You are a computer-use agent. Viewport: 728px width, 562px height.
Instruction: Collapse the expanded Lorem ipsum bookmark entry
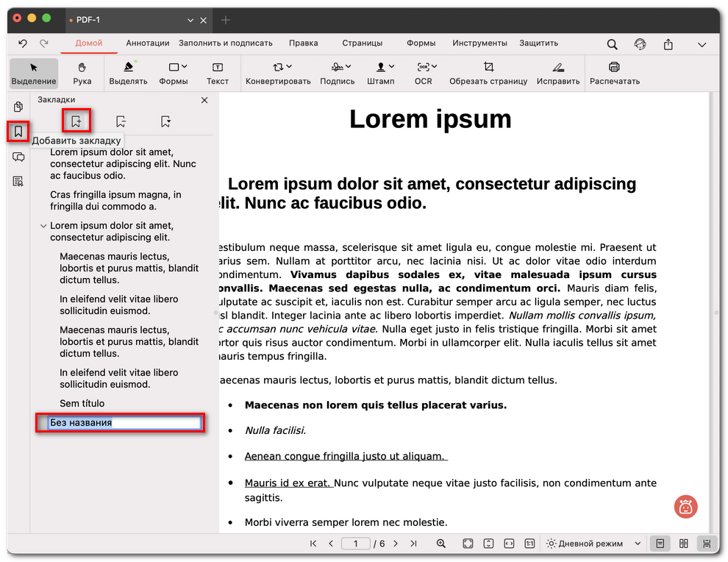click(43, 226)
